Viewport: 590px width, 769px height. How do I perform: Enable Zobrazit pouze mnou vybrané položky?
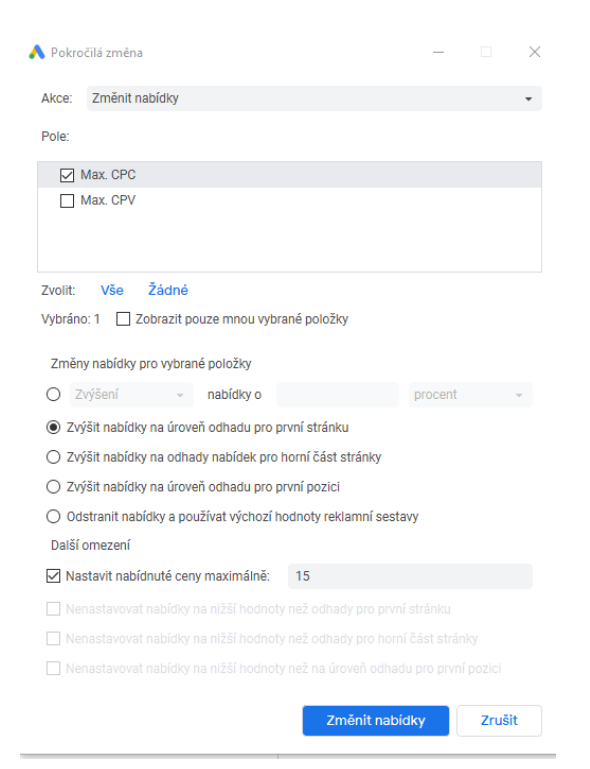123,319
